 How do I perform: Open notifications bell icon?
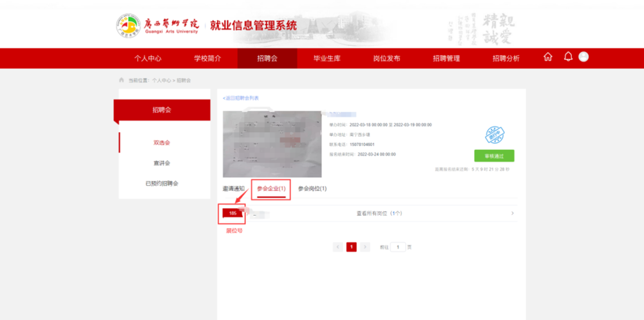point(568,57)
